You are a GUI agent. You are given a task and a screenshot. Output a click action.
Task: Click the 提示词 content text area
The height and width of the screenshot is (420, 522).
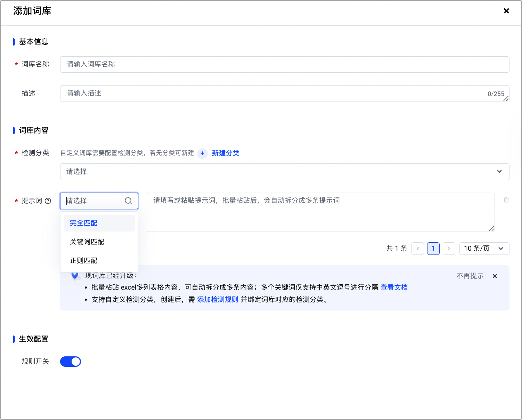click(x=321, y=212)
